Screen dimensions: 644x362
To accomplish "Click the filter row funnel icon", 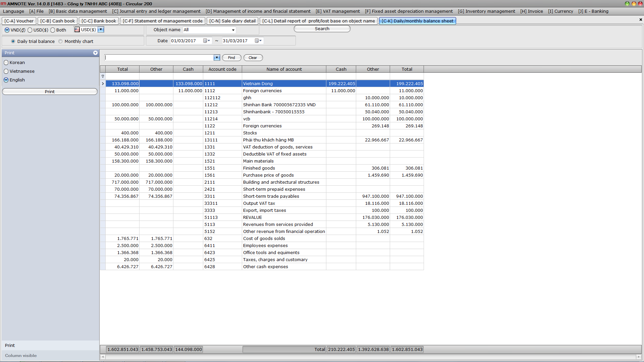I will pyautogui.click(x=103, y=76).
